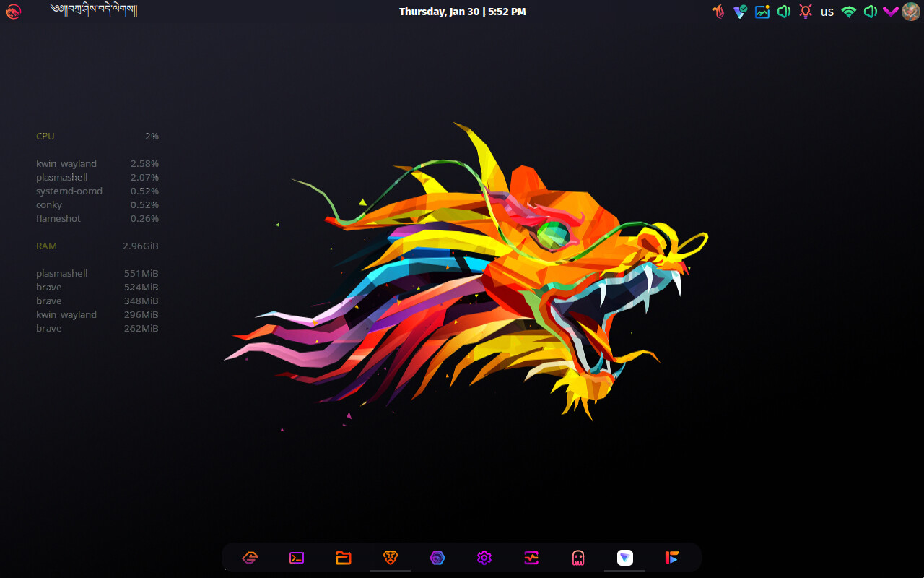Open the Proton VPN tray icon with the green checkmark
This screenshot has width=924, height=578.
pyautogui.click(x=740, y=12)
